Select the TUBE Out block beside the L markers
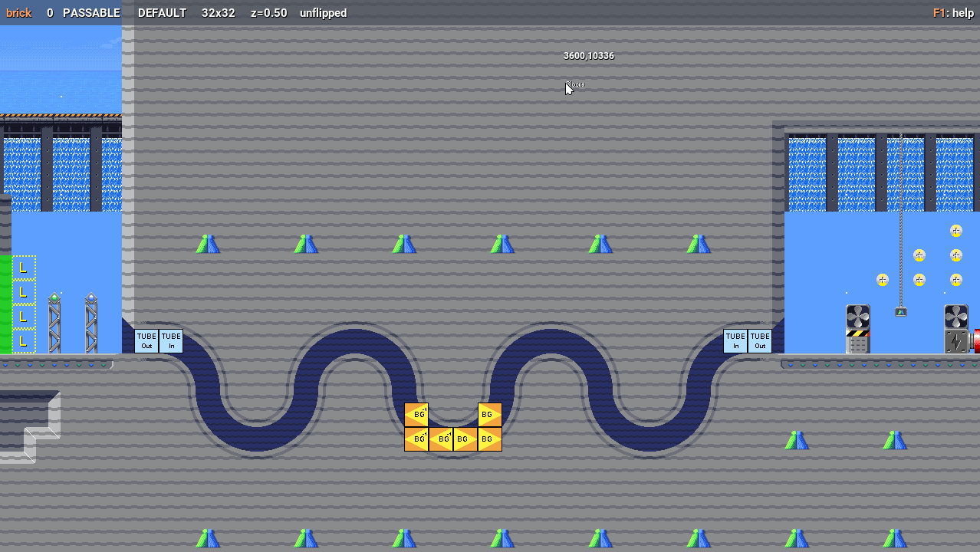 point(146,341)
